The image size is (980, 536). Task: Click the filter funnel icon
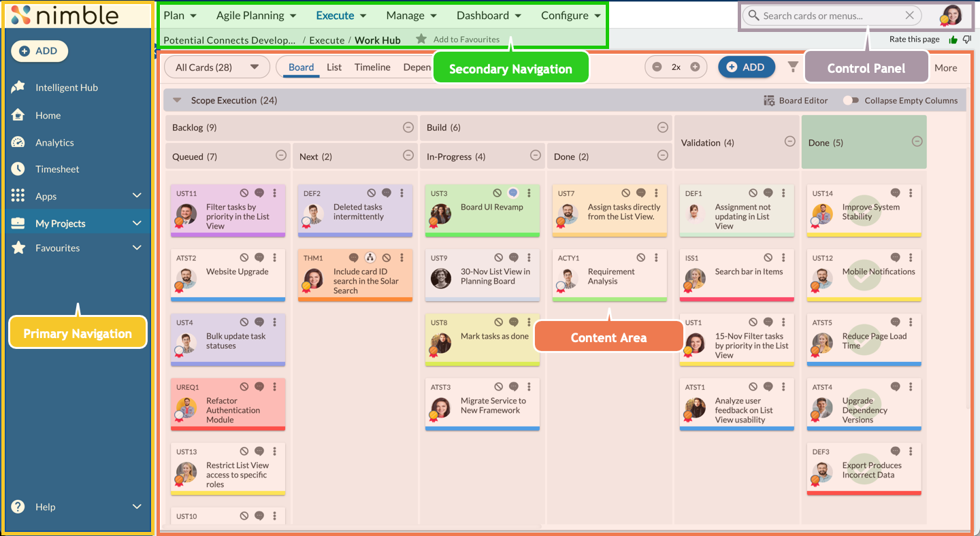click(x=793, y=67)
